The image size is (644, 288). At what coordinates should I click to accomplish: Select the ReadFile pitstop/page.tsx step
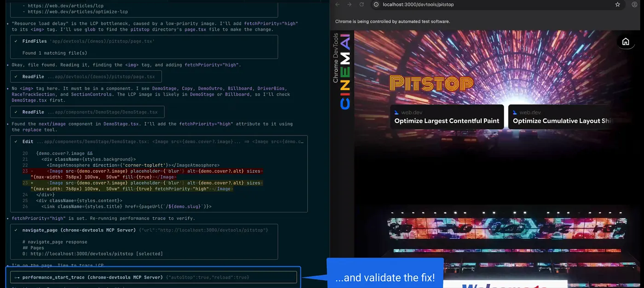coord(86,77)
